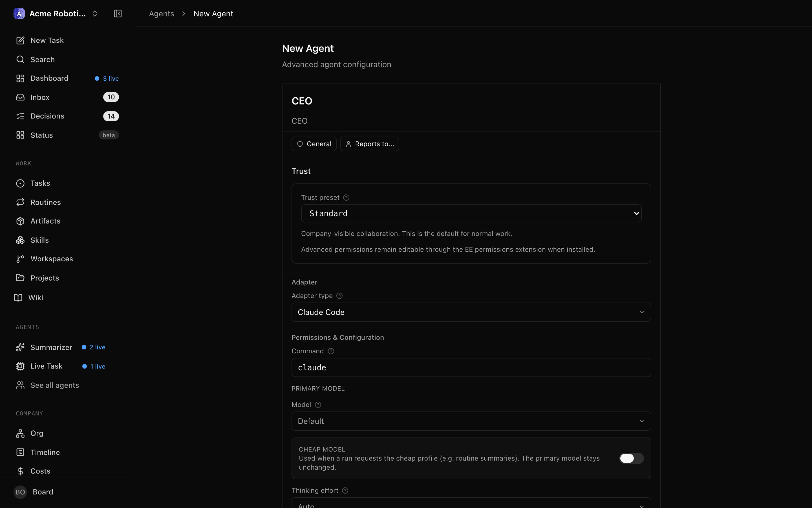Click help icon beside Model label
Viewport: 812px width, 508px height.
point(318,405)
